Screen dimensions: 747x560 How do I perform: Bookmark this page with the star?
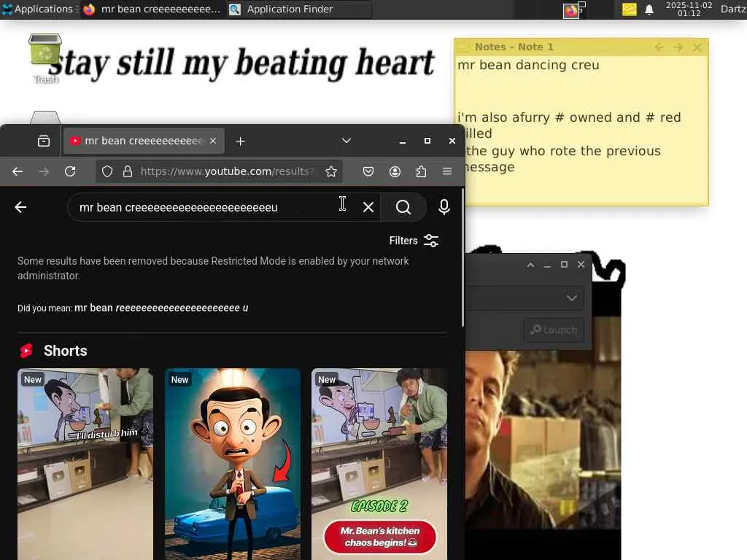(x=331, y=171)
